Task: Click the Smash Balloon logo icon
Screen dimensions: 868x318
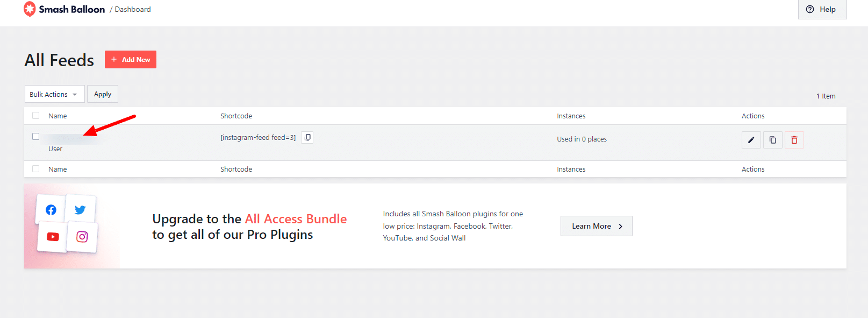Action: click(x=30, y=9)
